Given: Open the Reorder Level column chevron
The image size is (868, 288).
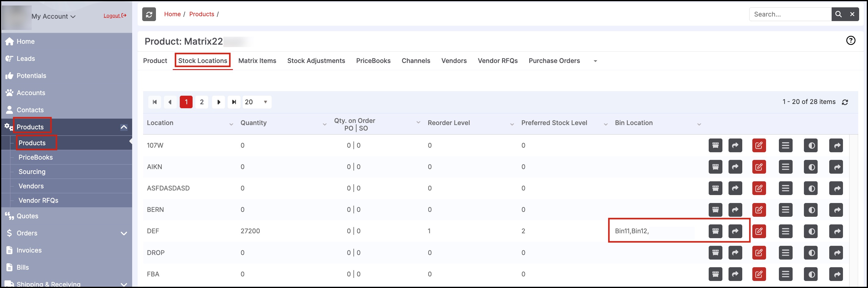Looking at the screenshot, I should tap(512, 124).
